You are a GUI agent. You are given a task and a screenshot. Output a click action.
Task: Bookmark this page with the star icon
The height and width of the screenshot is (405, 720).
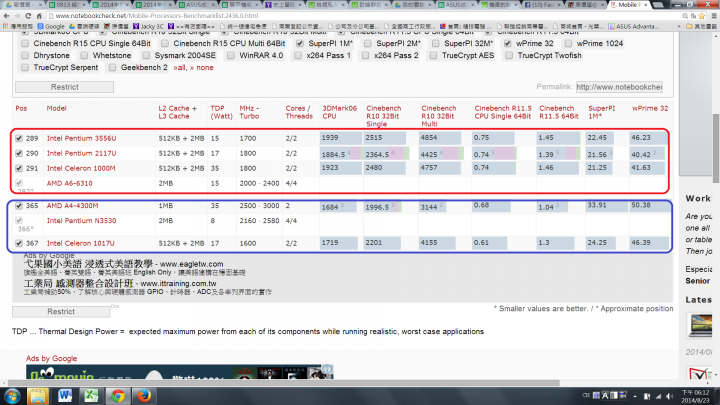click(702, 16)
